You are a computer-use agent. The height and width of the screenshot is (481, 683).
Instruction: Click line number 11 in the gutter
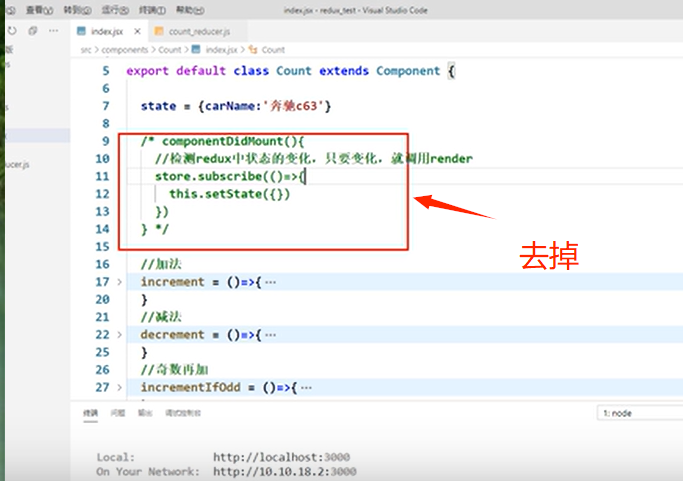pyautogui.click(x=102, y=176)
